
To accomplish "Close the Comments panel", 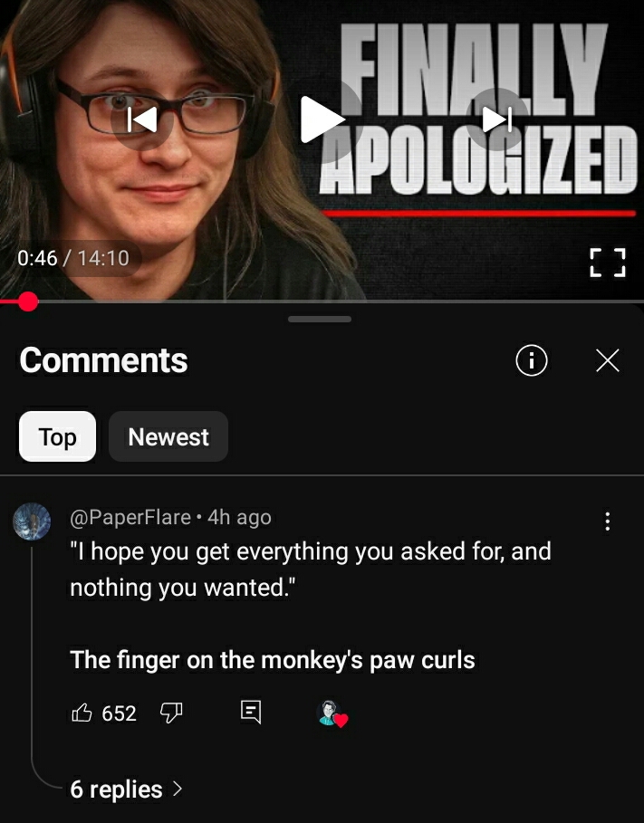I will click(x=608, y=360).
